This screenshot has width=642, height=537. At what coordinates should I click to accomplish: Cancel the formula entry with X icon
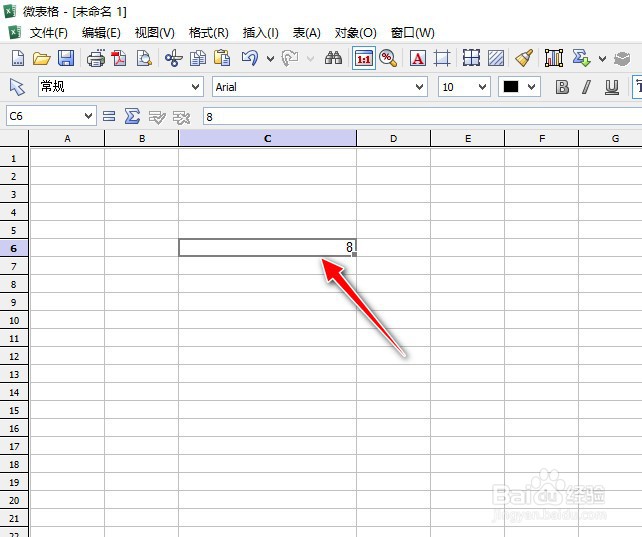tap(181, 117)
